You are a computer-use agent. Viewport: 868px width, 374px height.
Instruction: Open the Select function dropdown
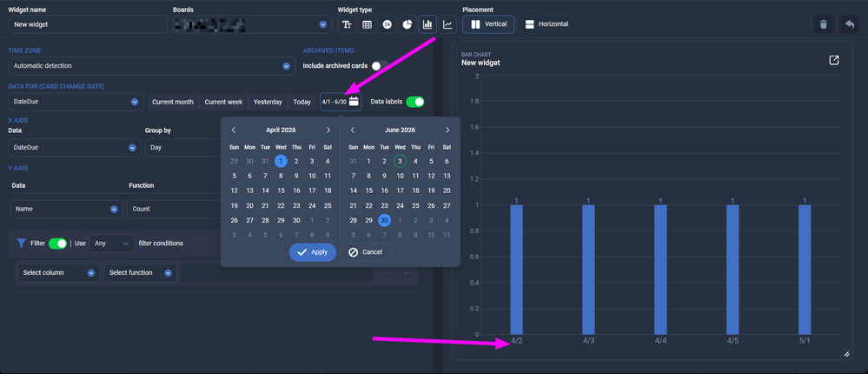pyautogui.click(x=141, y=272)
